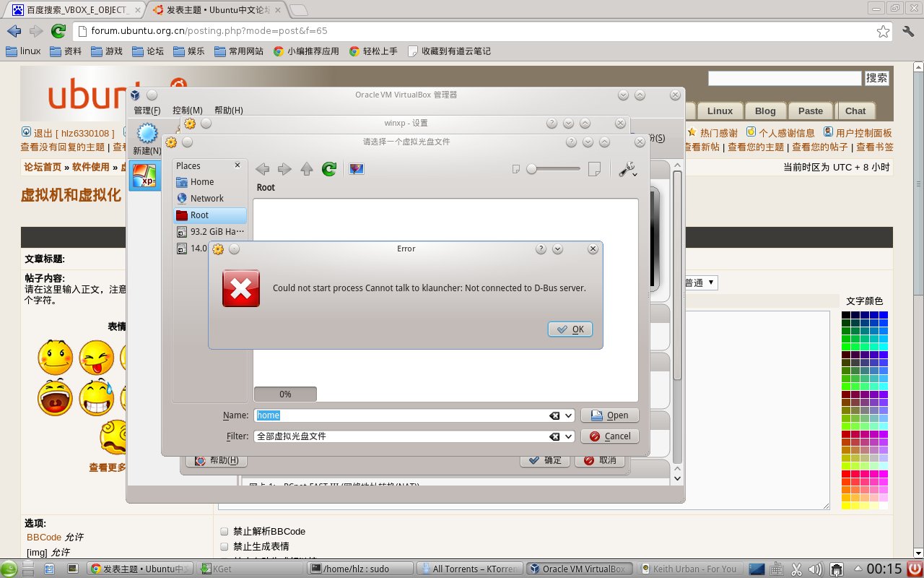Close the Places panel
Screen dimensions: 924x578
(x=237, y=165)
